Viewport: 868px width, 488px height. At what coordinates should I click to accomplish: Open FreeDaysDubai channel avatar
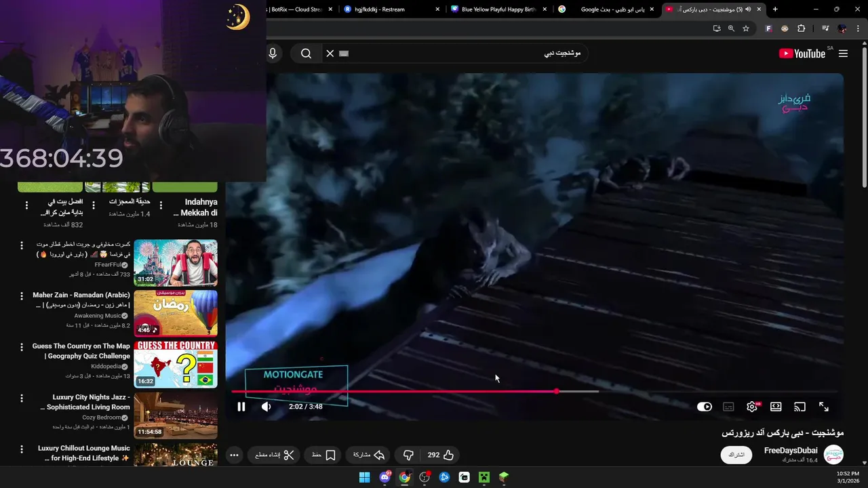coord(833,455)
